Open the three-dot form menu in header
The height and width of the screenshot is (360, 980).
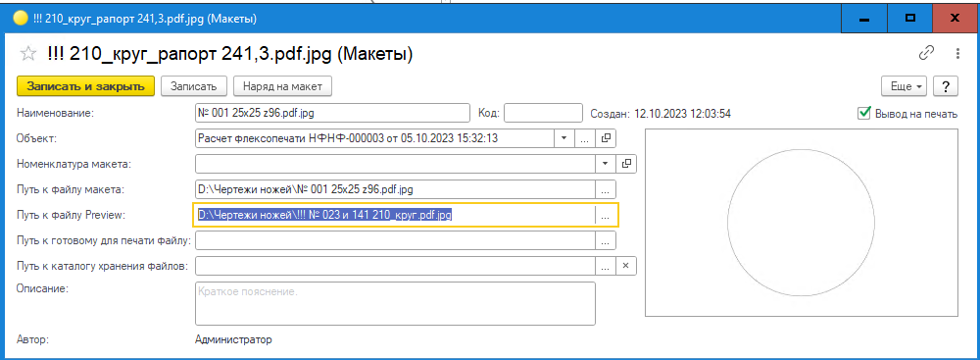[957, 54]
